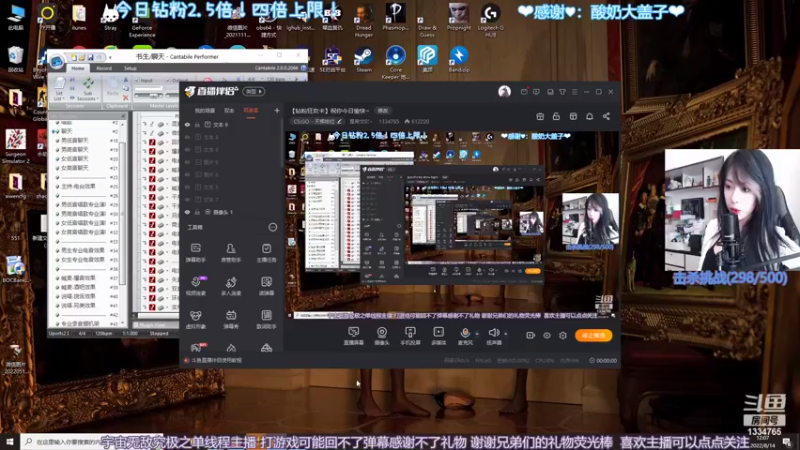Mute the microphone (麦克风) icon
This screenshot has width=800, height=450.
465,333
